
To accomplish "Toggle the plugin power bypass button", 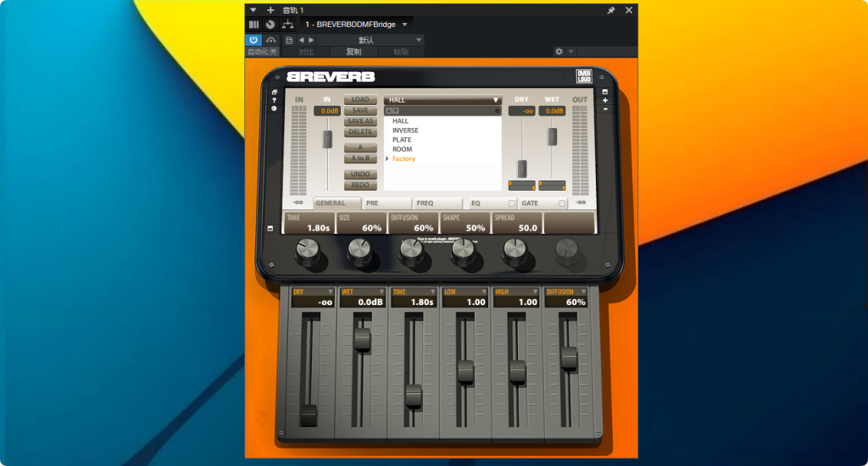I will point(253,40).
